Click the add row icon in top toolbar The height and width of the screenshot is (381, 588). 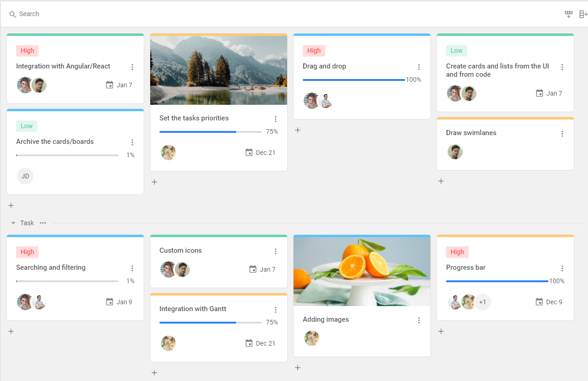click(569, 14)
